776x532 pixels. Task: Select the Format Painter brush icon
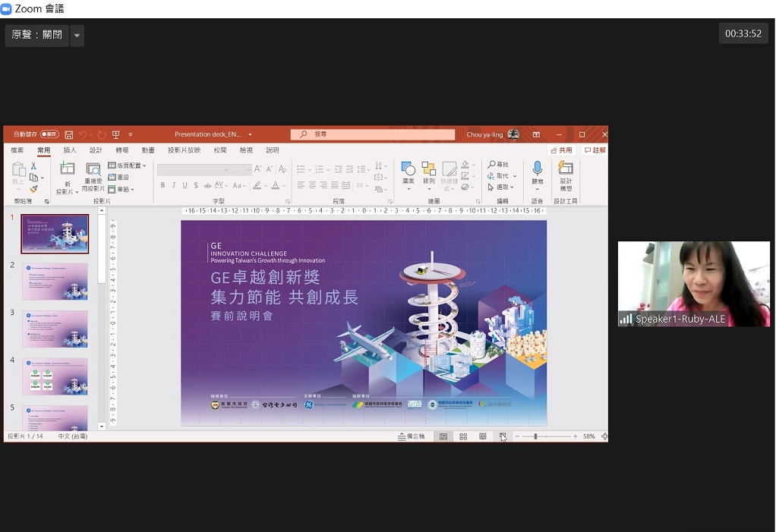click(x=33, y=189)
